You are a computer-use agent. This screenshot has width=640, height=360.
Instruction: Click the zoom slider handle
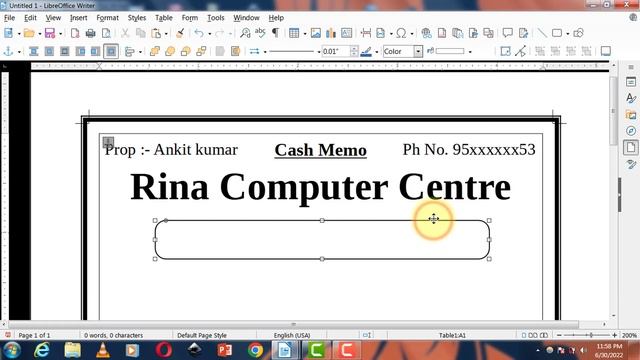(x=591, y=335)
